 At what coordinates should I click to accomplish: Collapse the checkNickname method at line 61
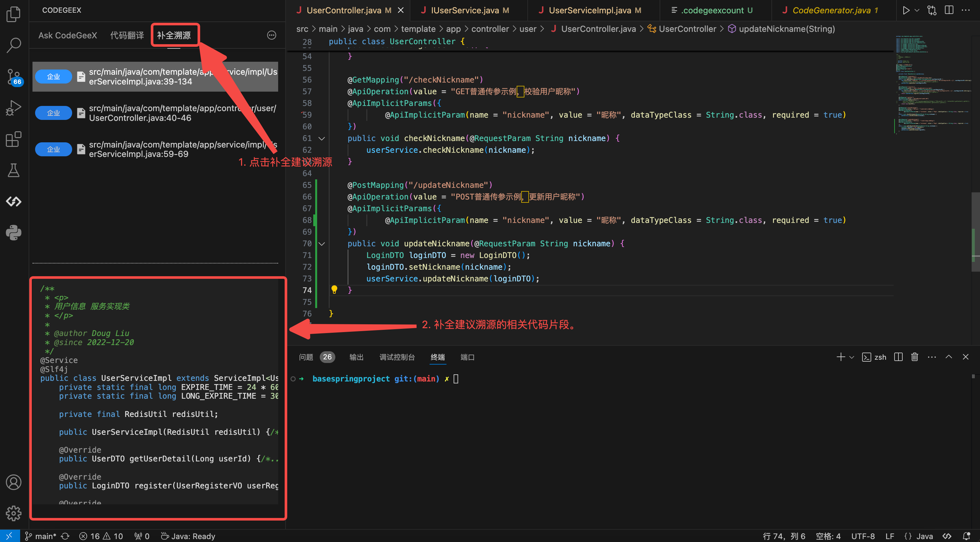pyautogui.click(x=321, y=138)
